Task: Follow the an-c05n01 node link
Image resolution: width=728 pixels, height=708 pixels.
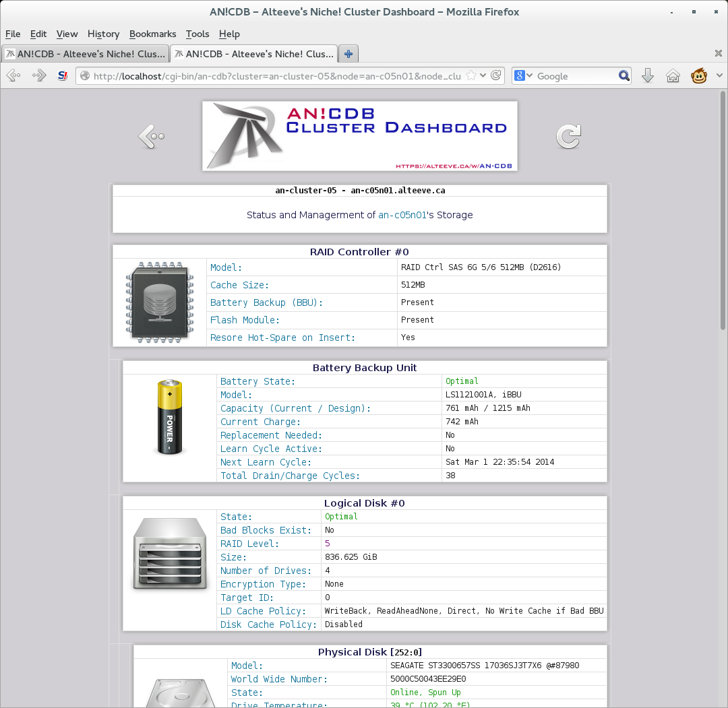Action: click(402, 215)
